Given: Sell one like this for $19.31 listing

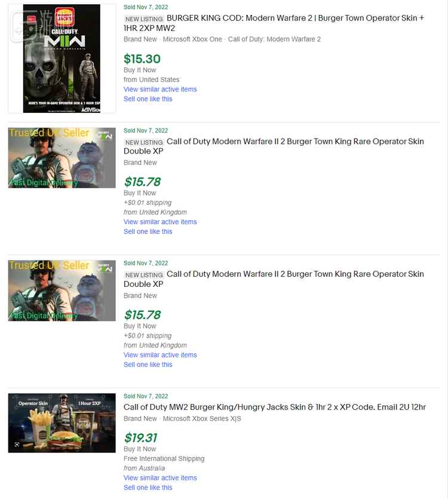Looking at the screenshot, I should tap(148, 488).
